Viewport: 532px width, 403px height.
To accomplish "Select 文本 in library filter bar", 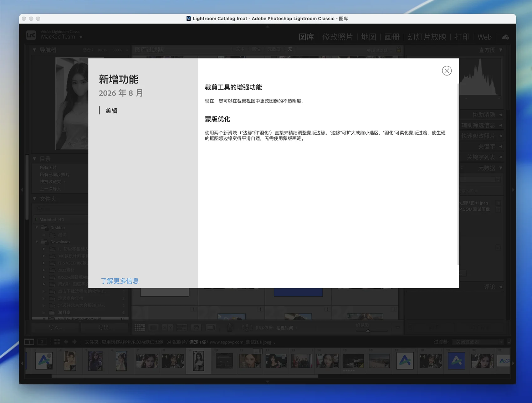I will click(240, 49).
